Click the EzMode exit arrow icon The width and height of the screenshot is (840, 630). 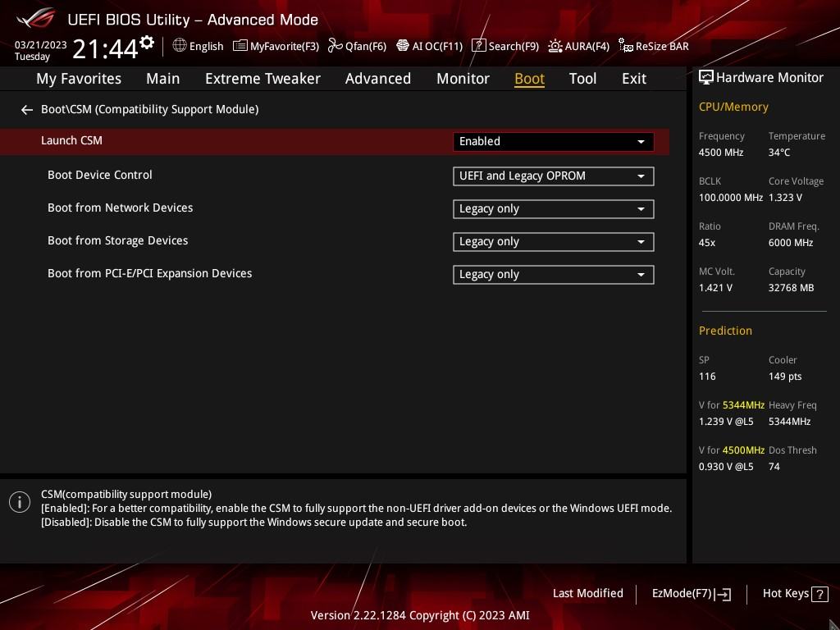(x=724, y=594)
